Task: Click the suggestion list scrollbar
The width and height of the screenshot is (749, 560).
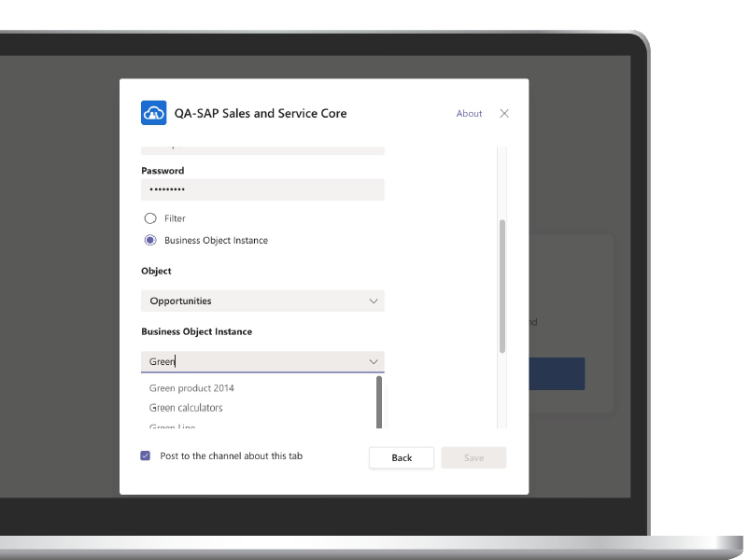Action: 379,402
